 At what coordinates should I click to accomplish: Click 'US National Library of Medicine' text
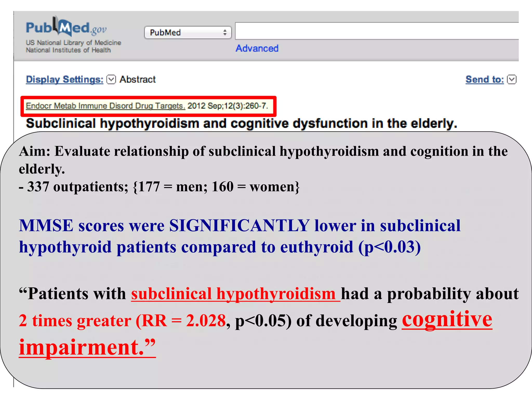74,43
